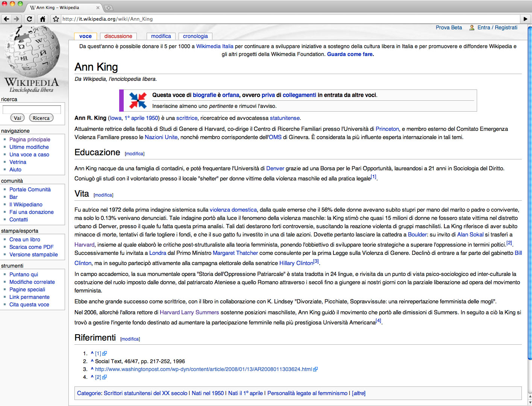This screenshot has width=532, height=406.
Task: Click the scrollbar down arrow
Action: (x=530, y=403)
